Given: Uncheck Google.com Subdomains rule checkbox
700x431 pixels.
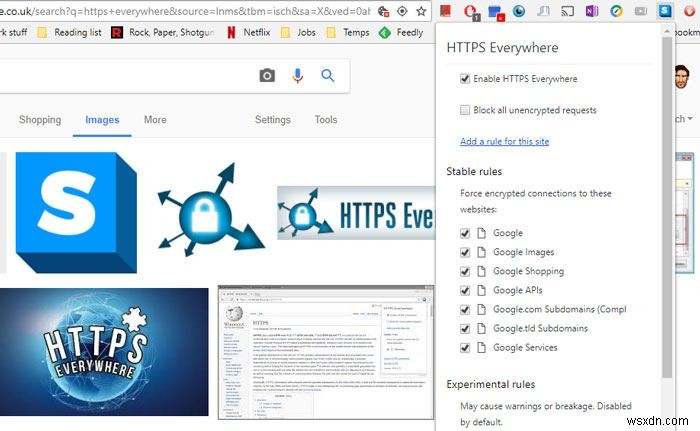Looking at the screenshot, I should click(x=465, y=310).
